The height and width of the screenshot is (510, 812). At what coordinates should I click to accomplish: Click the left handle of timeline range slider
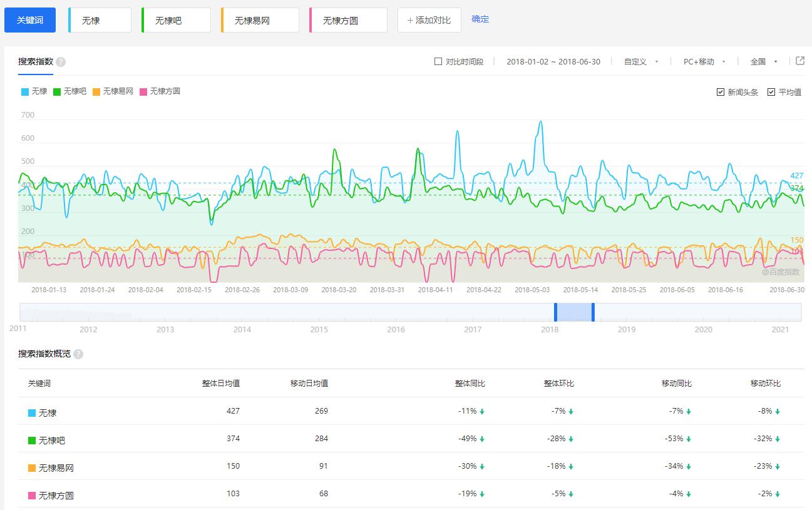point(555,312)
